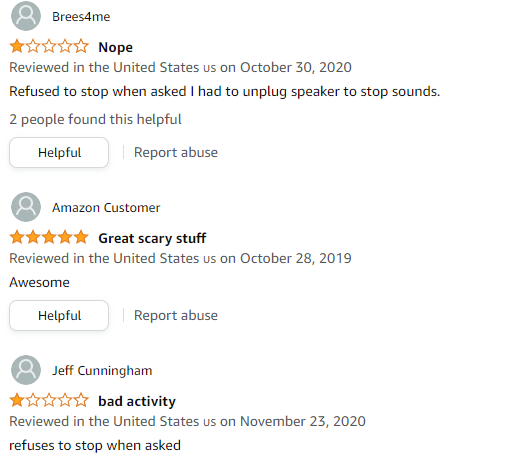Click the "2 people found this helpful" text
Screen dimensions: 507x458
pos(95,119)
